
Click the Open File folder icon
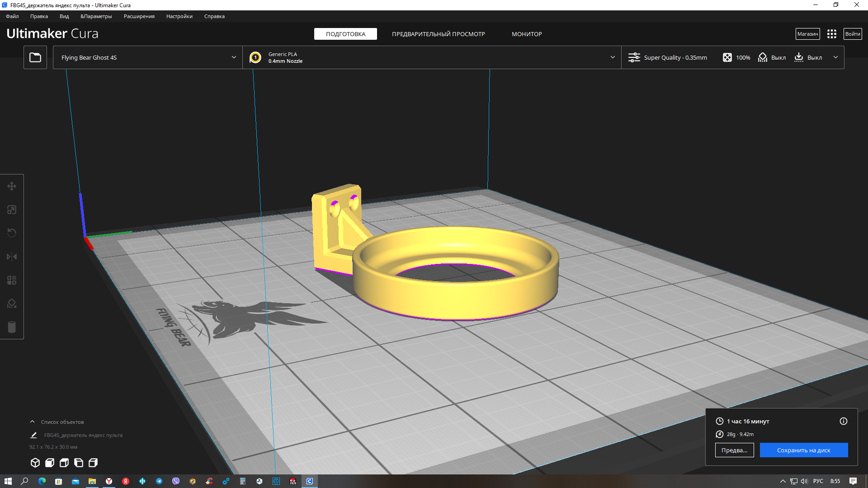point(35,57)
